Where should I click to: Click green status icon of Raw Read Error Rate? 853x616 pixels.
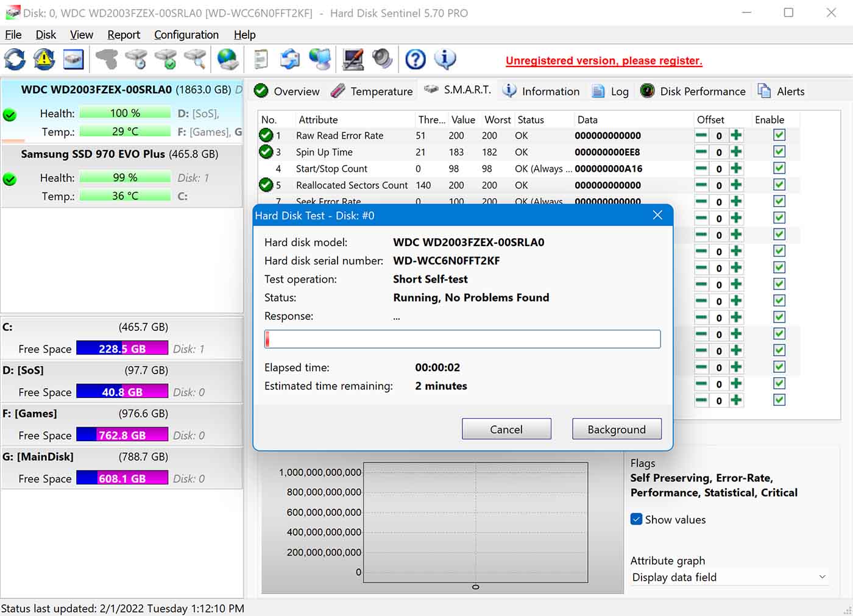click(266, 135)
